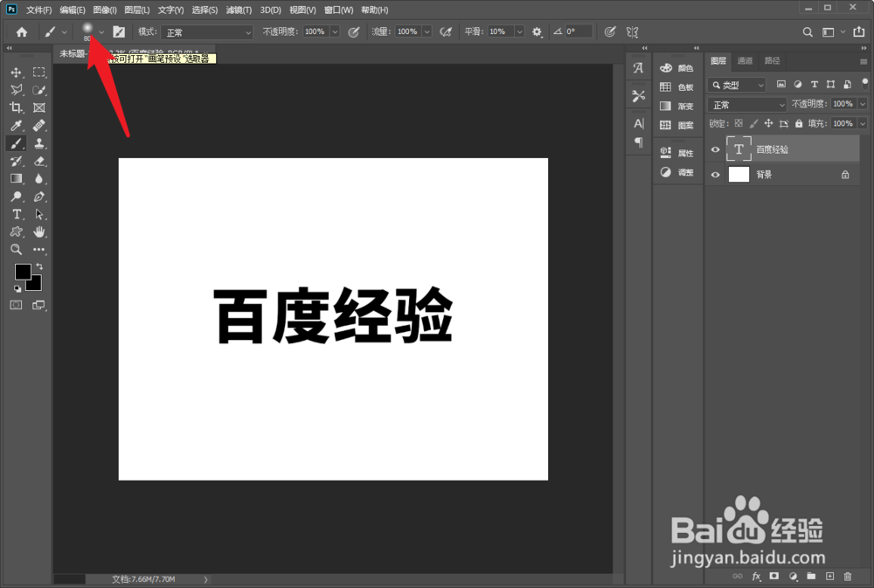874x588 pixels.
Task: Select the Brush tool in toolbox
Action: [x=16, y=143]
